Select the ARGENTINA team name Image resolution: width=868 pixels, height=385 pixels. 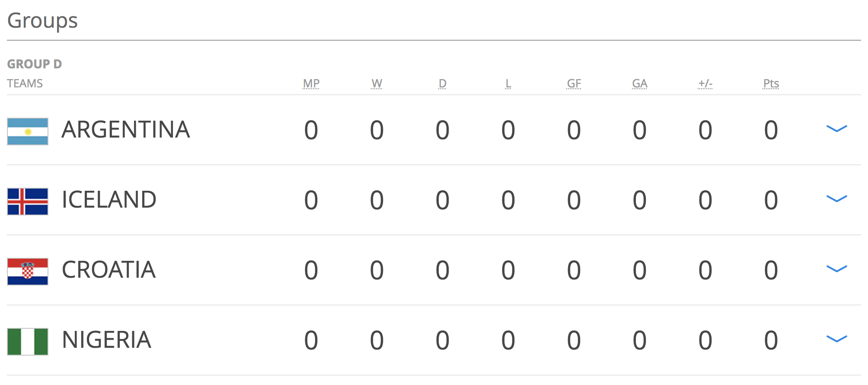point(126,129)
